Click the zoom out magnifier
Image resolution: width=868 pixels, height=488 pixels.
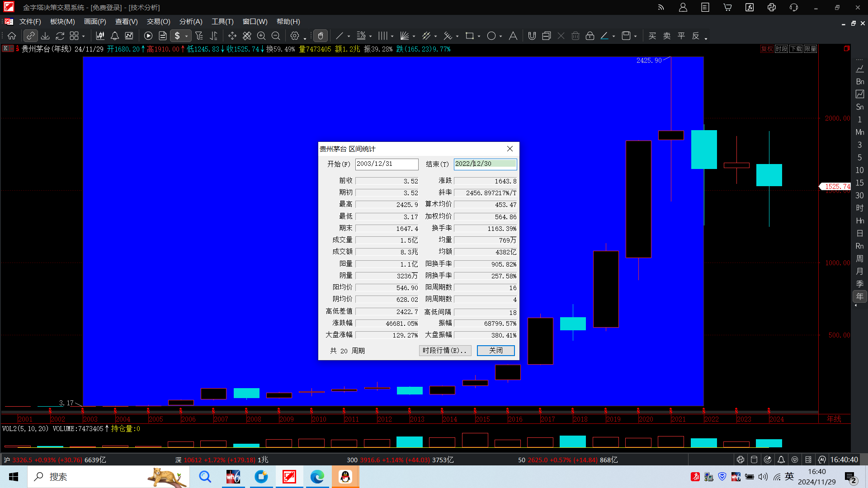[x=276, y=36]
